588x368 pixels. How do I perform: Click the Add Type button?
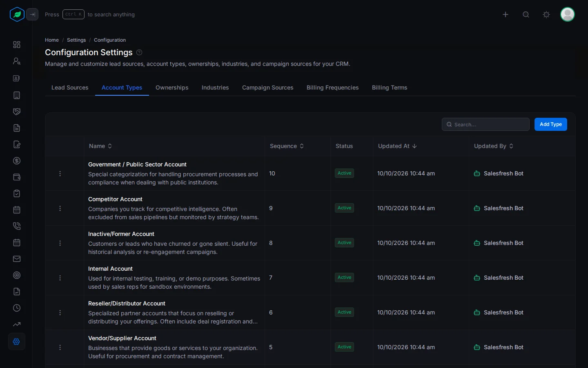tap(551, 124)
